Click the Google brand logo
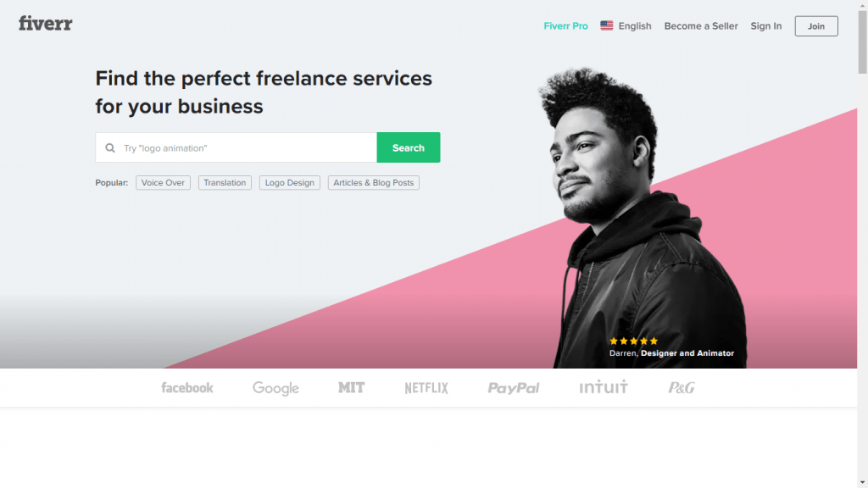 [275, 388]
